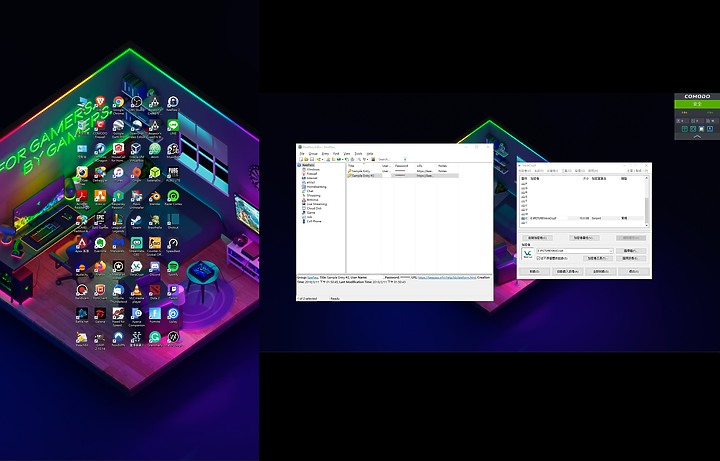Image resolution: width=720 pixels, height=461 pixels.
Task: Click the green security status bar in COMODO widget
Action: 697,104
